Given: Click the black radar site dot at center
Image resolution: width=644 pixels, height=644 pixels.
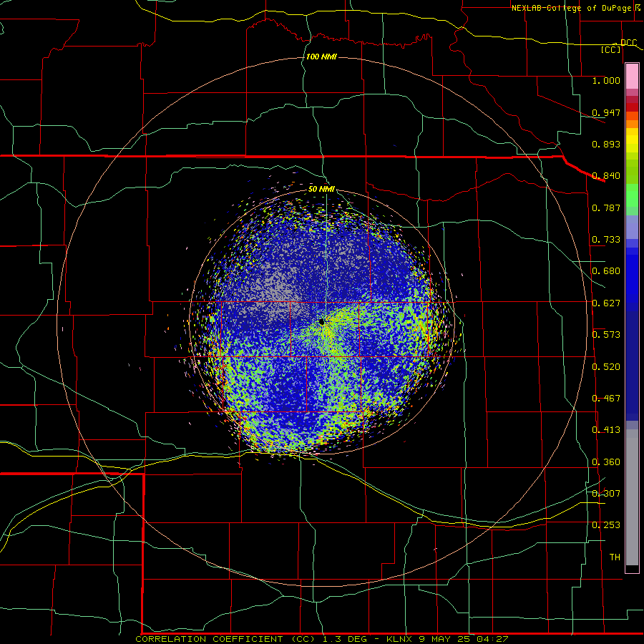Looking at the screenshot, I should pos(321,321).
